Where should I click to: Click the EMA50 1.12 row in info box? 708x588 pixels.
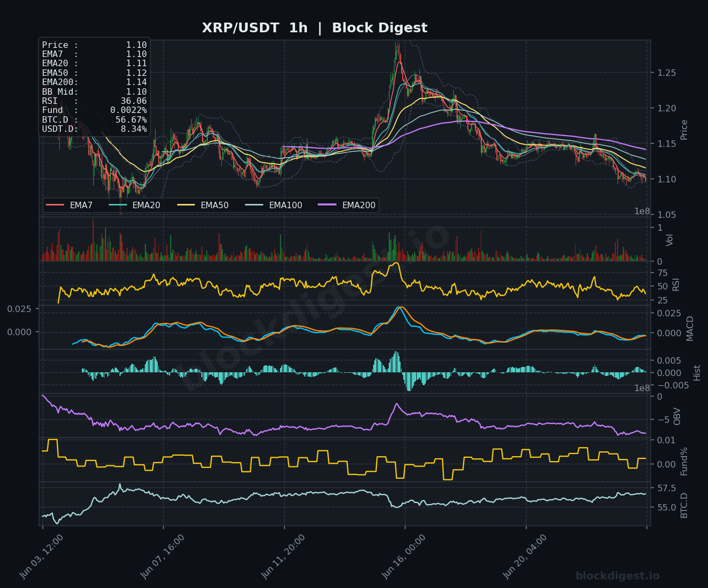coord(94,73)
